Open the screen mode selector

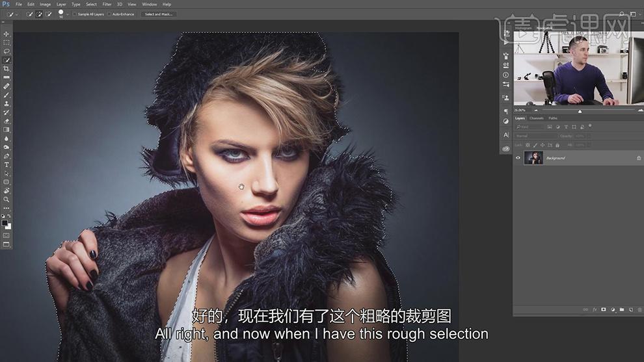click(x=6, y=244)
